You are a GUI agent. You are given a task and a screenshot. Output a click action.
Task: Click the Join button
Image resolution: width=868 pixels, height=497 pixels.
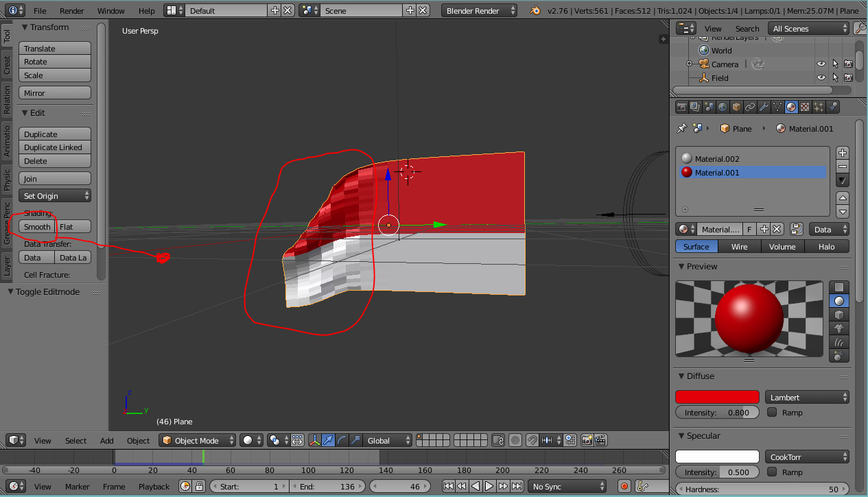(55, 178)
